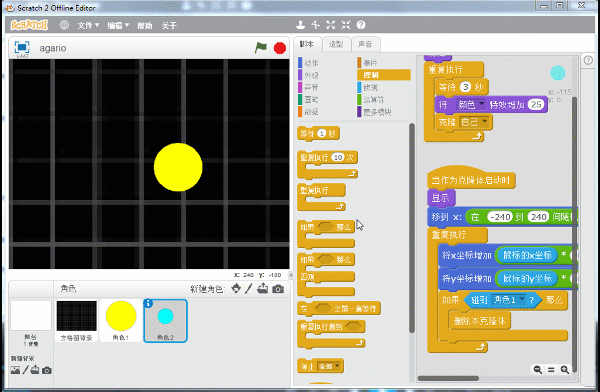The image size is (600, 392).
Task: Click the grow sprite icon in toolbar
Action: 331,25
